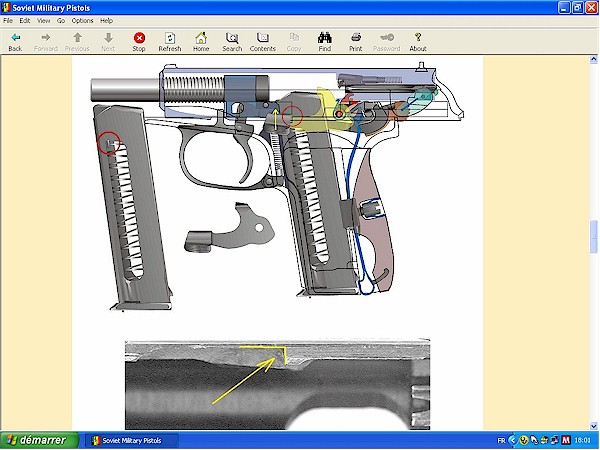
Task: Click the scrollbar up arrow
Action: point(593,59)
